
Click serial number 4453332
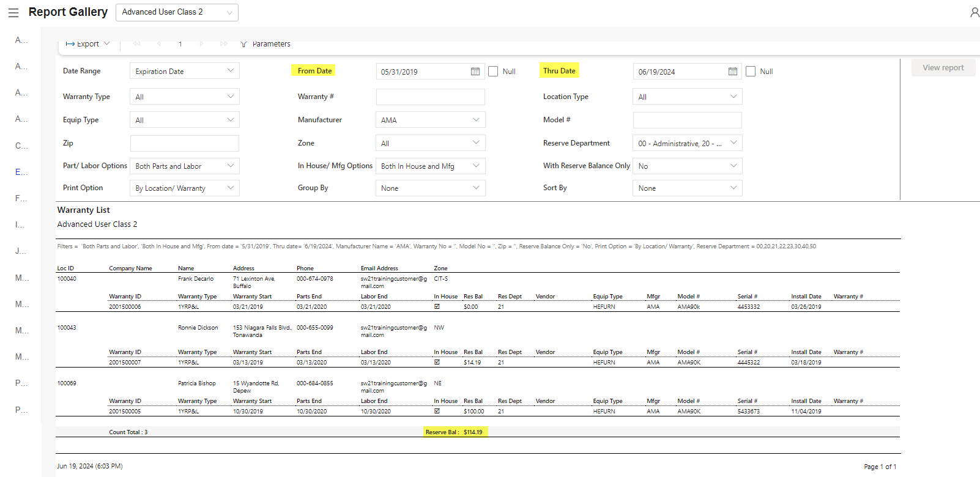pos(749,307)
